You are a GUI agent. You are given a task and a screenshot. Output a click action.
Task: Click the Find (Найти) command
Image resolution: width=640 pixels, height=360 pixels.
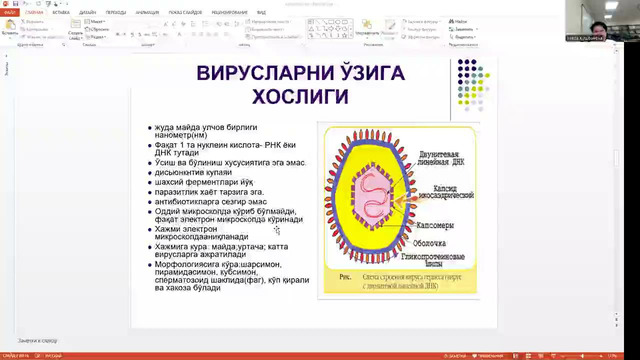coord(458,21)
